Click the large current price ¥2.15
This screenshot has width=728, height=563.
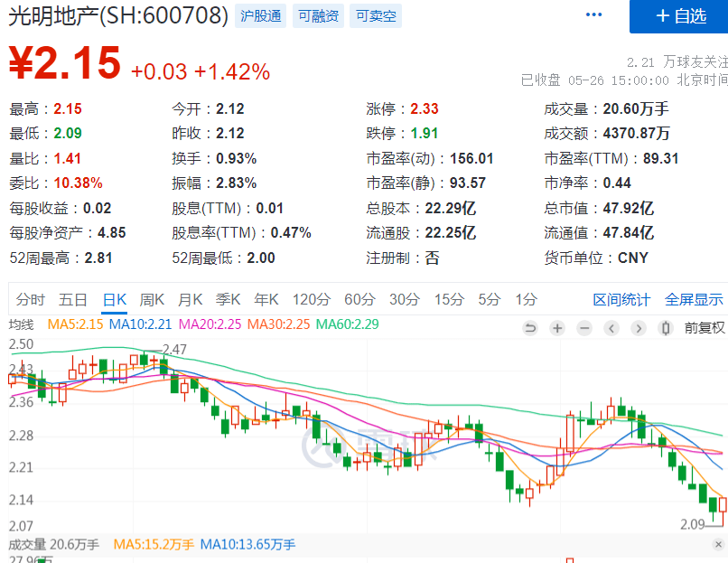point(65,63)
